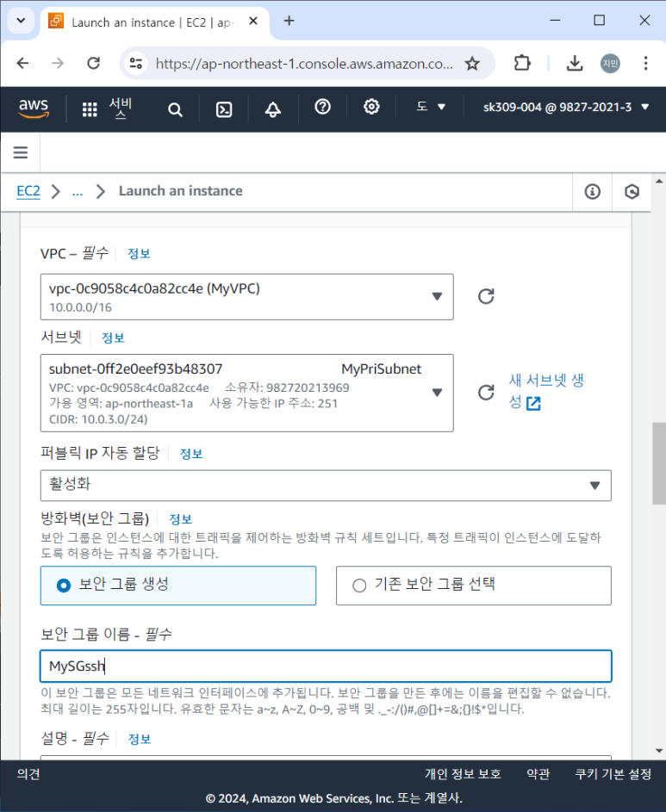This screenshot has width=666, height=812.
Task: Open 정보 link next to 서브넷
Action: (113, 338)
